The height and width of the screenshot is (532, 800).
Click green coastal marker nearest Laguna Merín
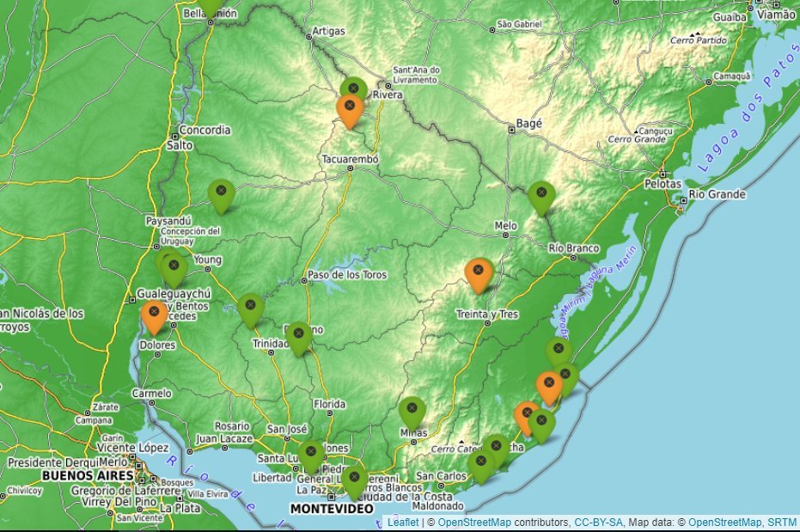pyautogui.click(x=558, y=352)
